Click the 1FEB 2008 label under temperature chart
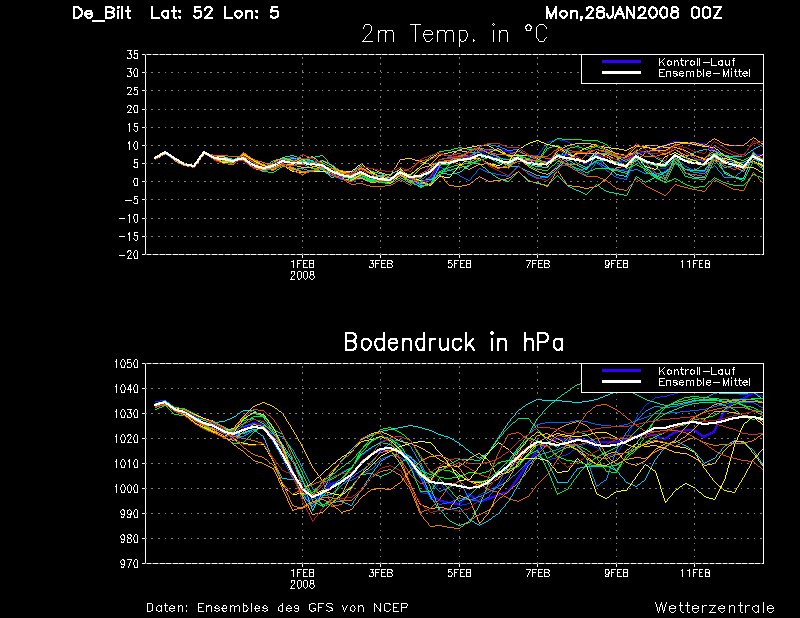This screenshot has width=800, height=618. pyautogui.click(x=303, y=269)
